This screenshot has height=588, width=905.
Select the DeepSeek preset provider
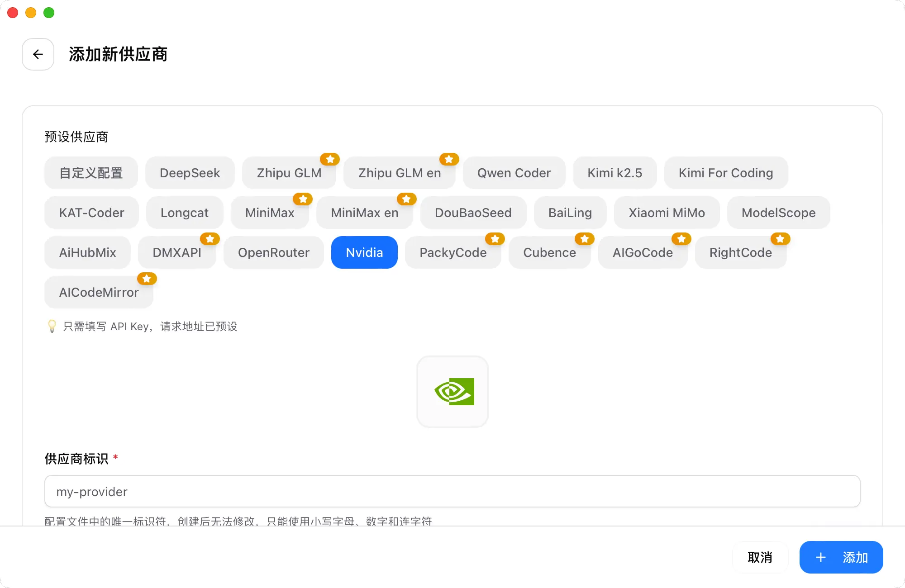pyautogui.click(x=190, y=173)
